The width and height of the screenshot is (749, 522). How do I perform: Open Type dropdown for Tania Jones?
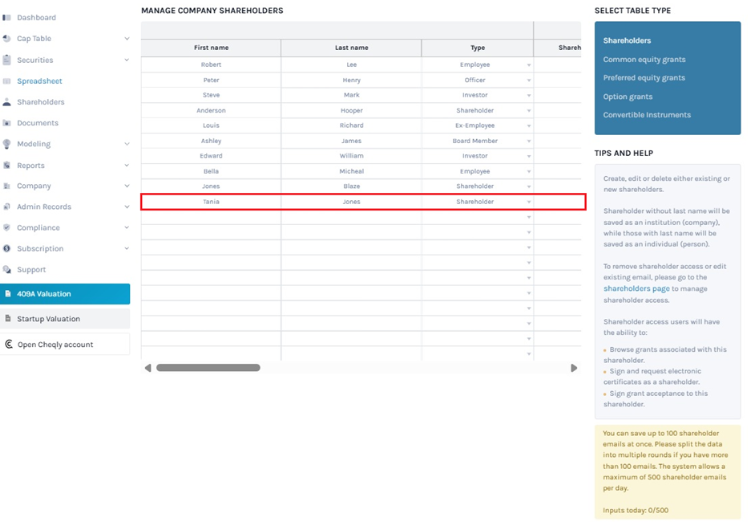pos(529,202)
